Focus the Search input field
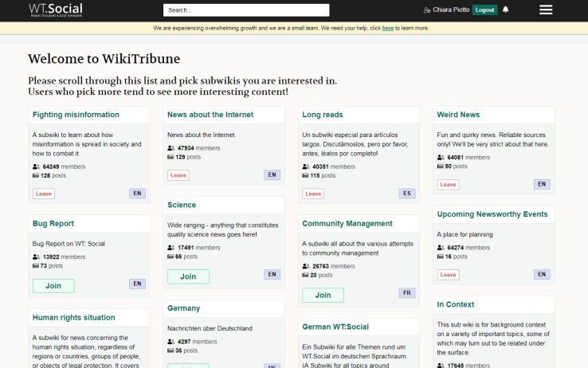This screenshot has width=588, height=368. pyautogui.click(x=246, y=10)
